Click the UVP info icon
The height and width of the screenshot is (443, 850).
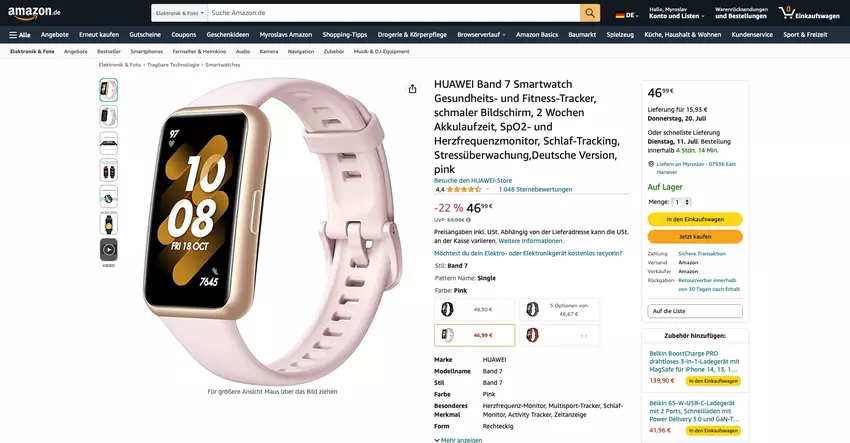(x=468, y=220)
